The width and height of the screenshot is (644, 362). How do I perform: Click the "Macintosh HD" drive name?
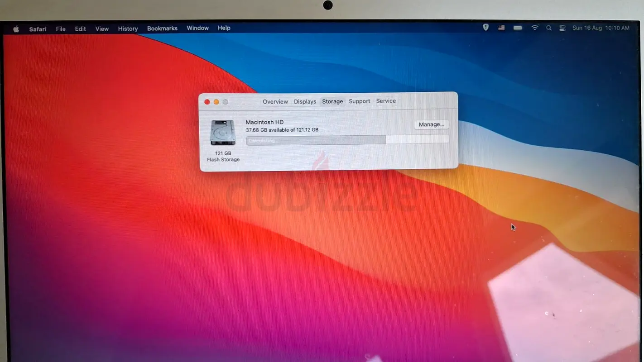pos(264,122)
